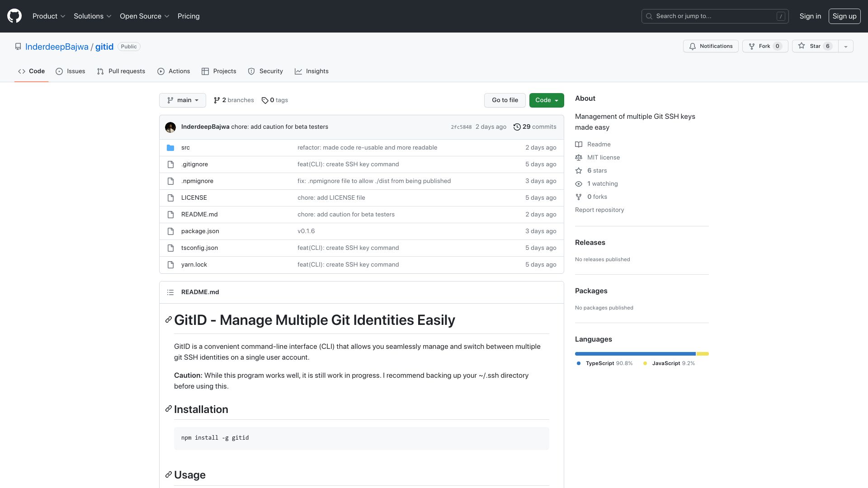Click the watching eye icon
The width and height of the screenshot is (868, 488).
pos(579,184)
